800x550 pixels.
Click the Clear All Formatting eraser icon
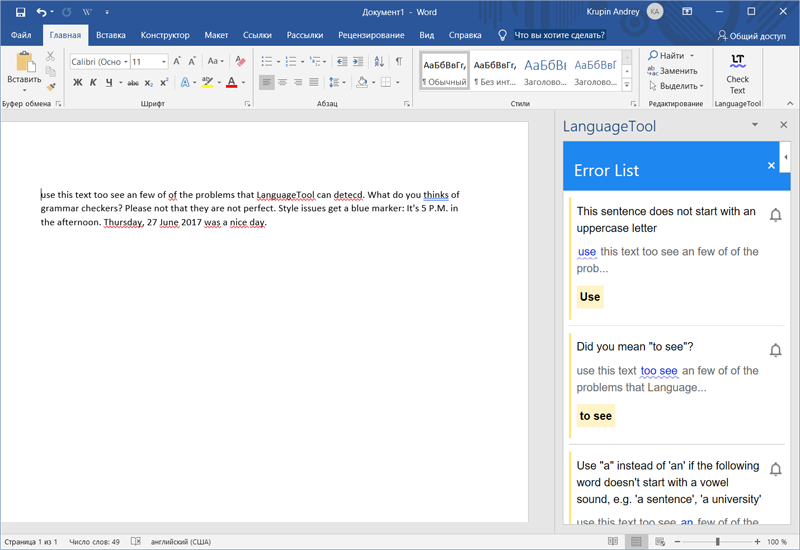pyautogui.click(x=241, y=61)
